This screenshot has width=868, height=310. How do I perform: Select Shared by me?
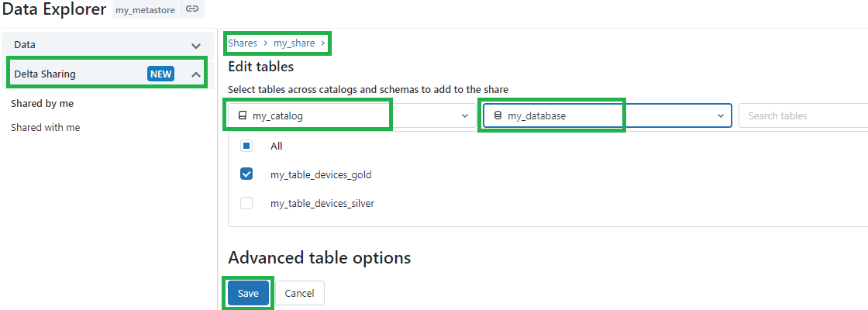click(x=42, y=104)
